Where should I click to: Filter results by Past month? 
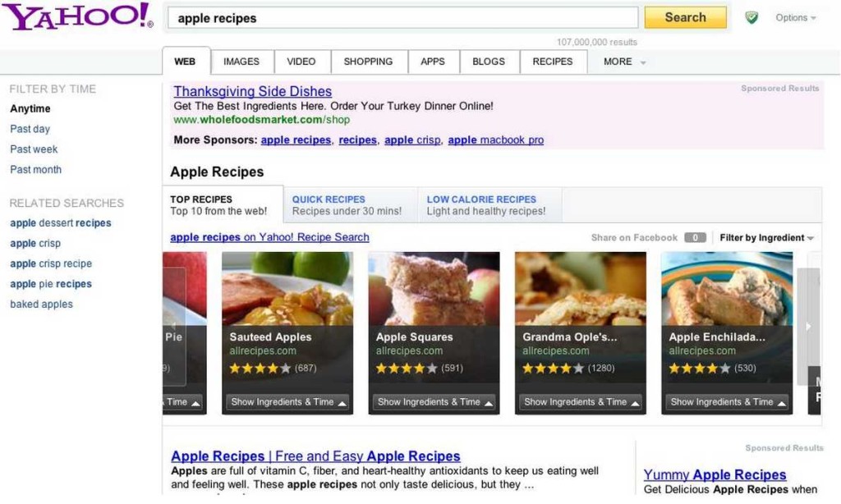coord(36,170)
